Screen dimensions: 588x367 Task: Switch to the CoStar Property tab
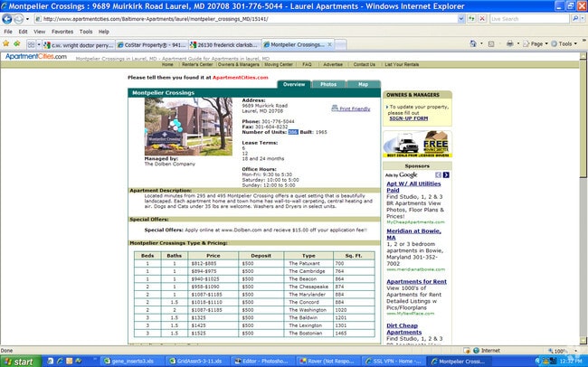coord(151,45)
